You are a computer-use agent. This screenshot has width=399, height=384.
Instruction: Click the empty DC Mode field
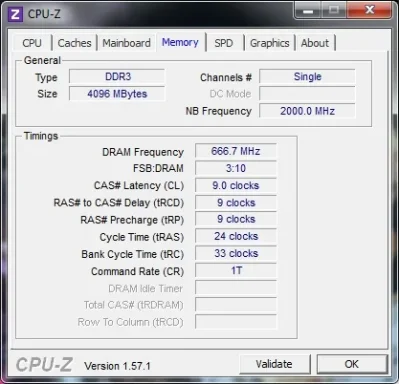(x=307, y=94)
